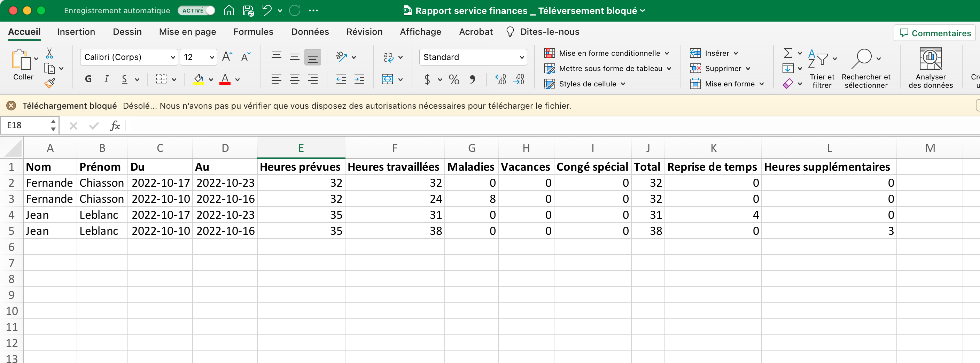
Task: Open the Affichage tab
Action: pyautogui.click(x=420, y=32)
